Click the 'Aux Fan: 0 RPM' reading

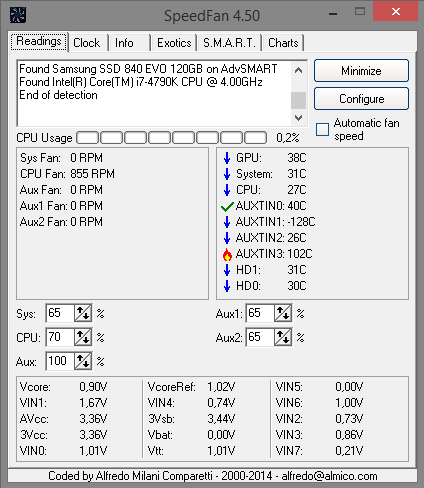click(61, 190)
